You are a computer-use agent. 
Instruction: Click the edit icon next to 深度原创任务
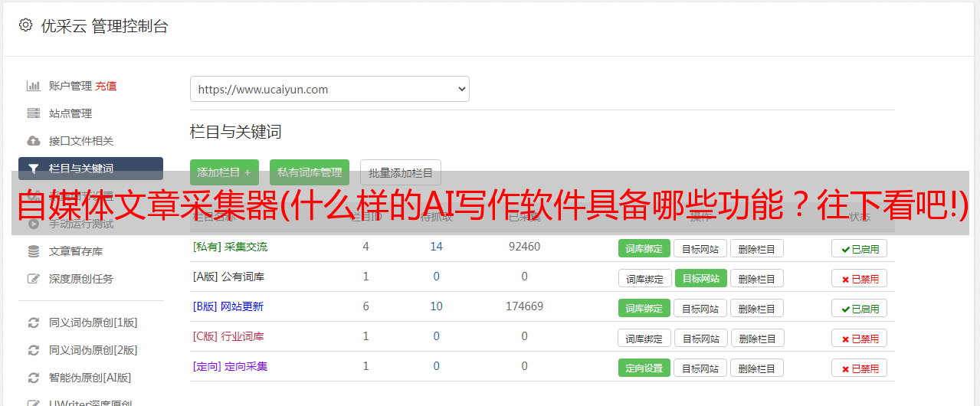(34, 279)
